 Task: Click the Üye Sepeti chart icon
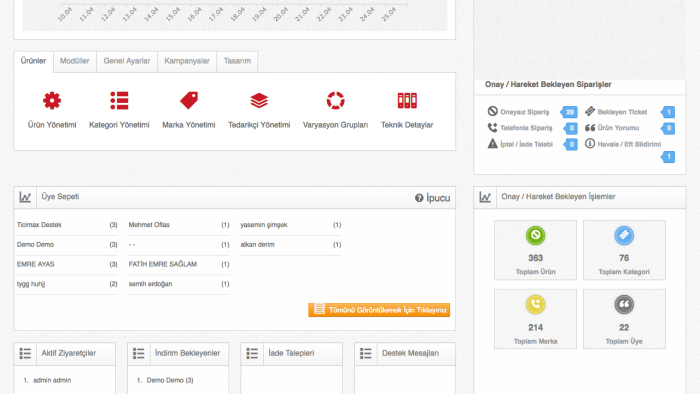(x=25, y=197)
